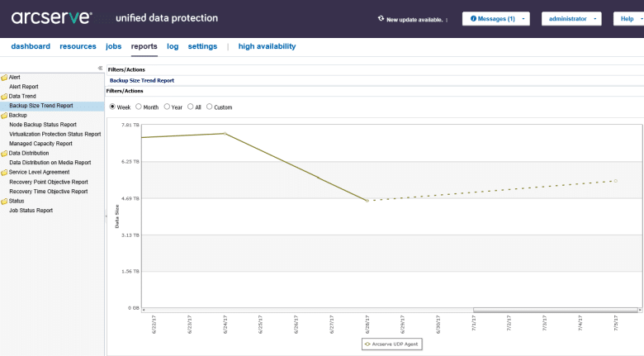Open Alert Report in tree
Viewport: 644px width, 356px height.
coord(24,87)
